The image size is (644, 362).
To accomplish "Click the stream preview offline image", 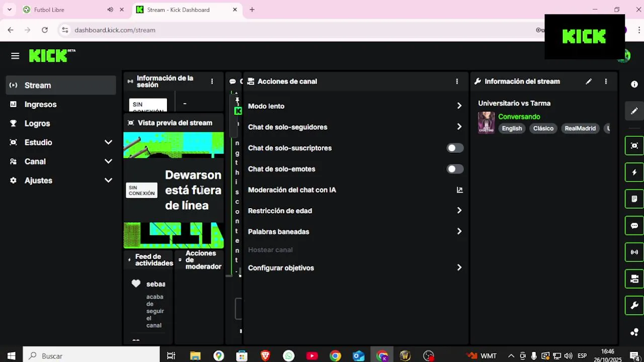I will coord(174,190).
